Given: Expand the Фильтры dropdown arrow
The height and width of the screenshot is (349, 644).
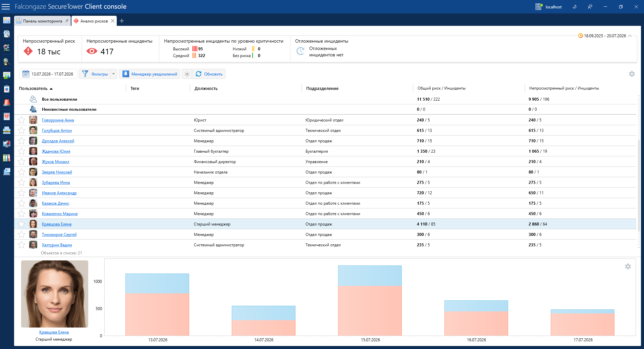Looking at the screenshot, I should (x=113, y=74).
